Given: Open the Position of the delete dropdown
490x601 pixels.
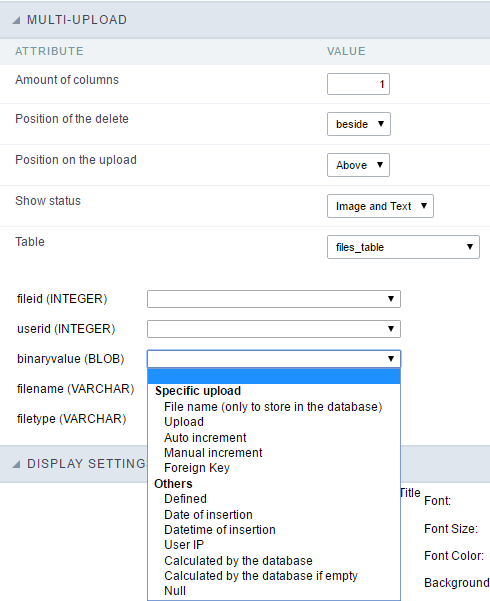Looking at the screenshot, I should (358, 124).
